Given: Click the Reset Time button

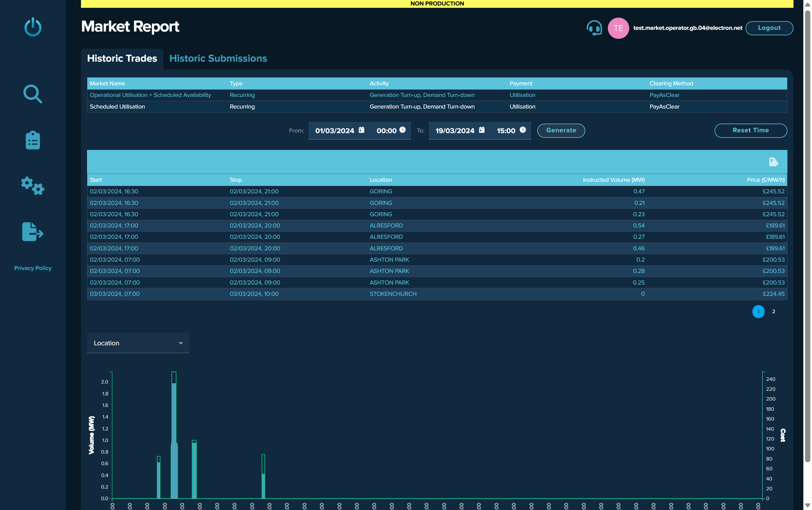Looking at the screenshot, I should click(751, 131).
